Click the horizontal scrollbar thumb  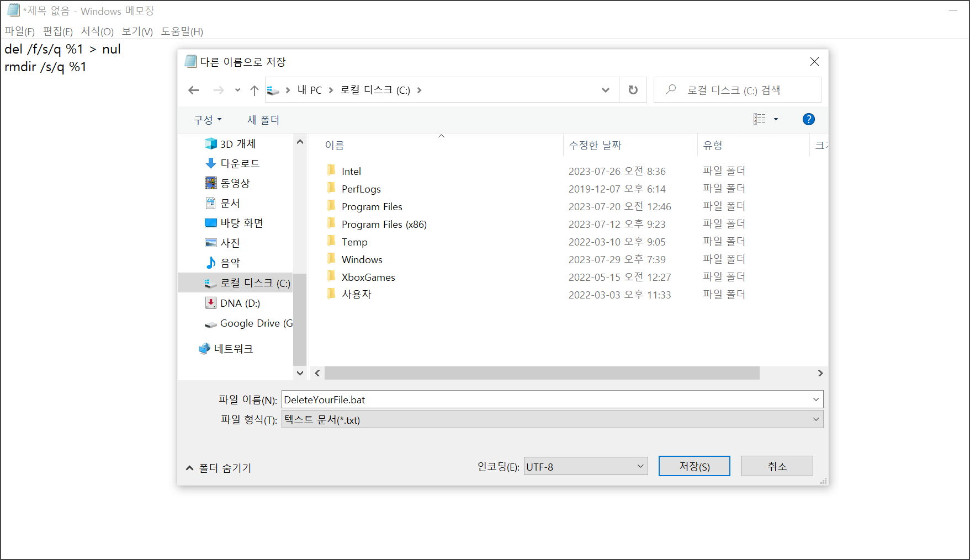pos(542,374)
